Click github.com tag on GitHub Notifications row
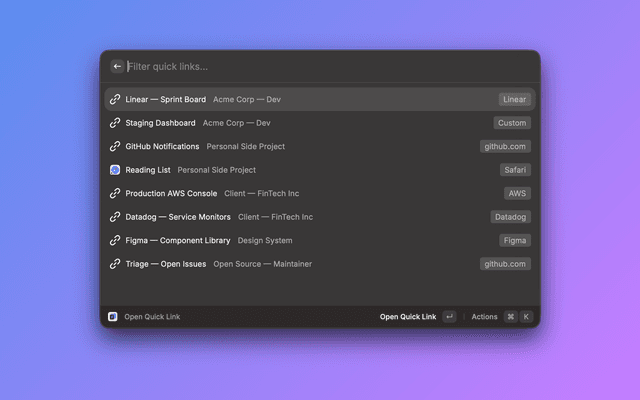 (x=505, y=146)
